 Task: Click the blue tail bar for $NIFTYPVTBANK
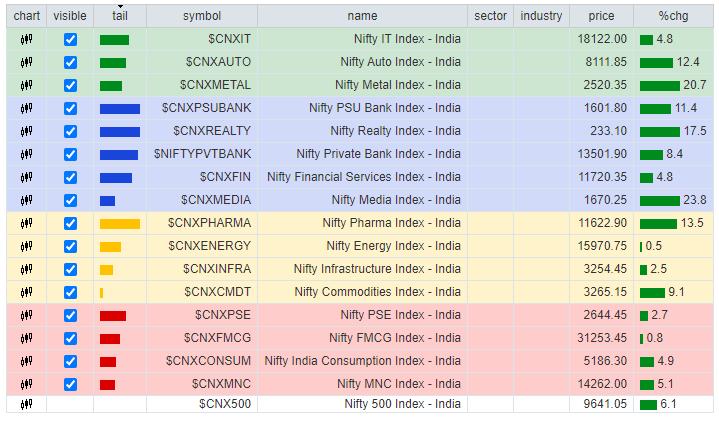[119, 154]
